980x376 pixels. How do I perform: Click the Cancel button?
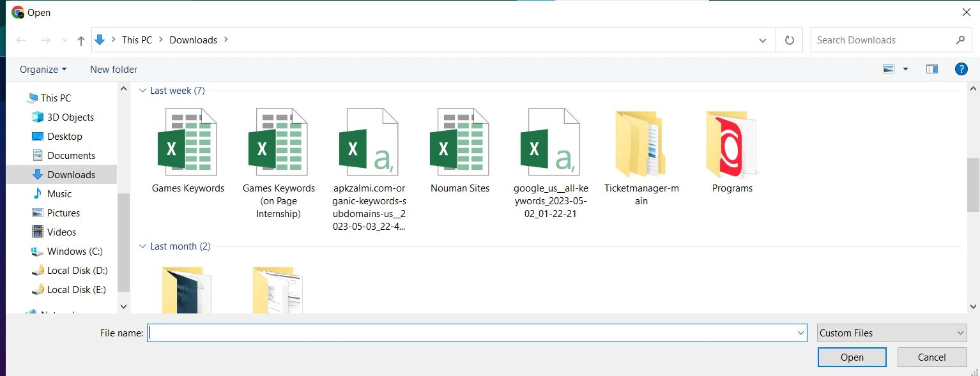tap(931, 357)
